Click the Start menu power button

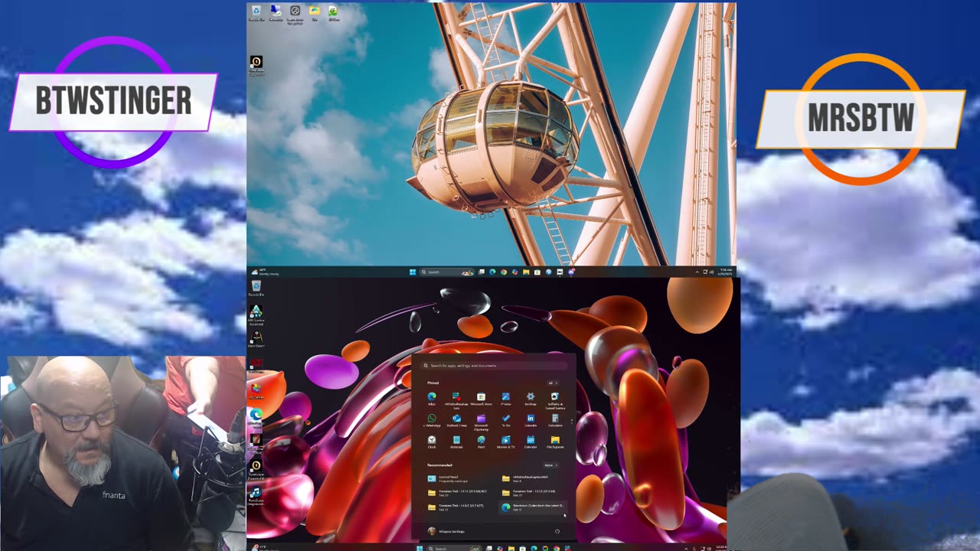tap(557, 531)
